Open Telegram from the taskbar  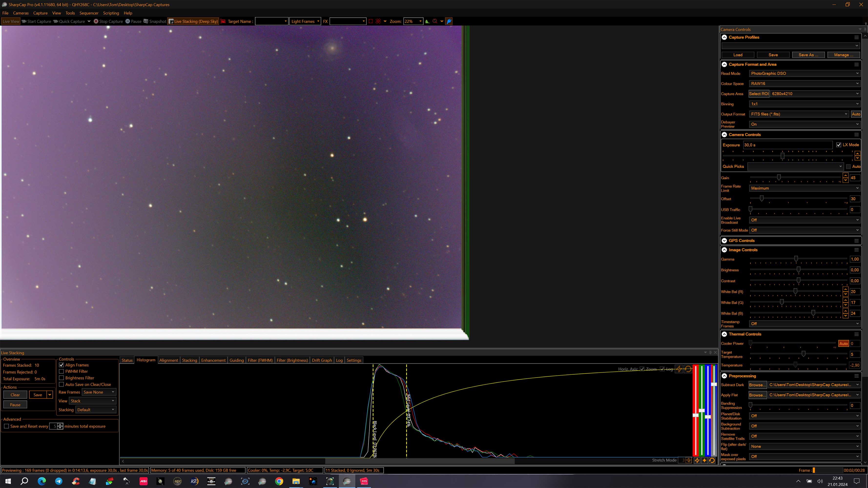point(59,481)
